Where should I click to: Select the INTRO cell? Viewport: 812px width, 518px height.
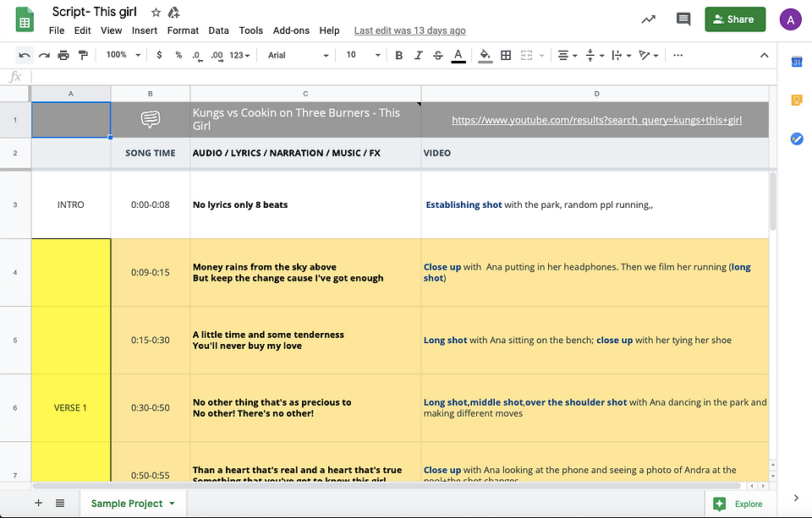tap(71, 205)
